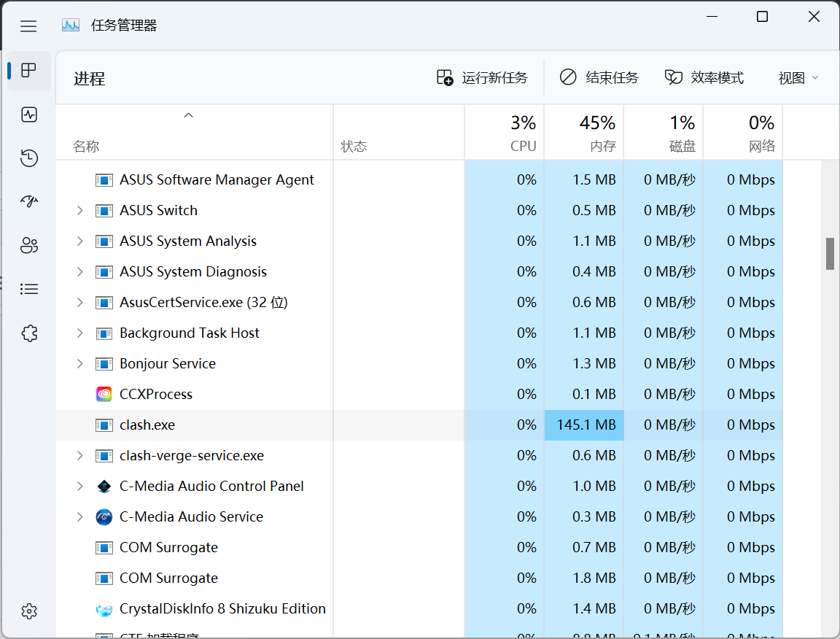Screen dimensions: 840x639
Task: Click the clash-verge-service.exe process icon
Action: click(104, 456)
